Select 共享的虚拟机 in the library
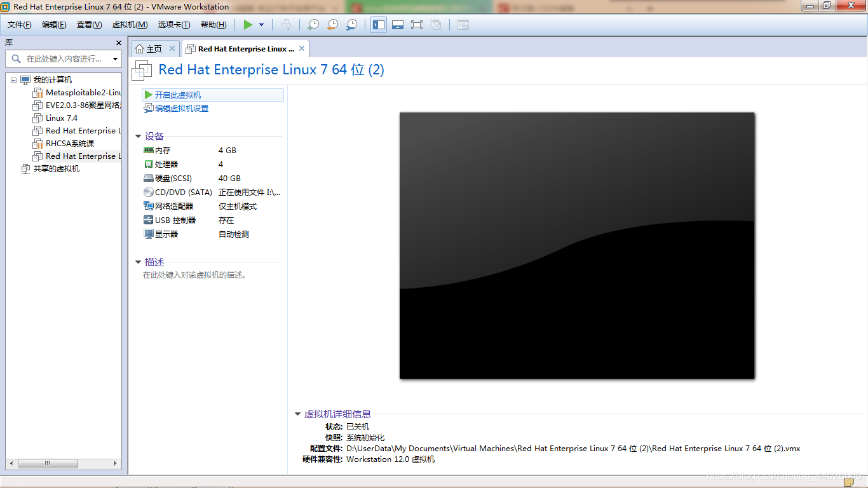Viewport: 868px width, 488px height. (x=57, y=169)
